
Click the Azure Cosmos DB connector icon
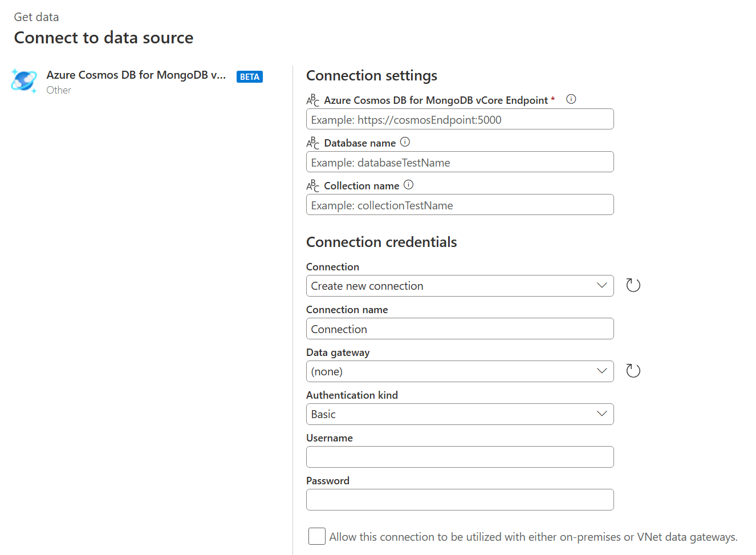pos(24,80)
